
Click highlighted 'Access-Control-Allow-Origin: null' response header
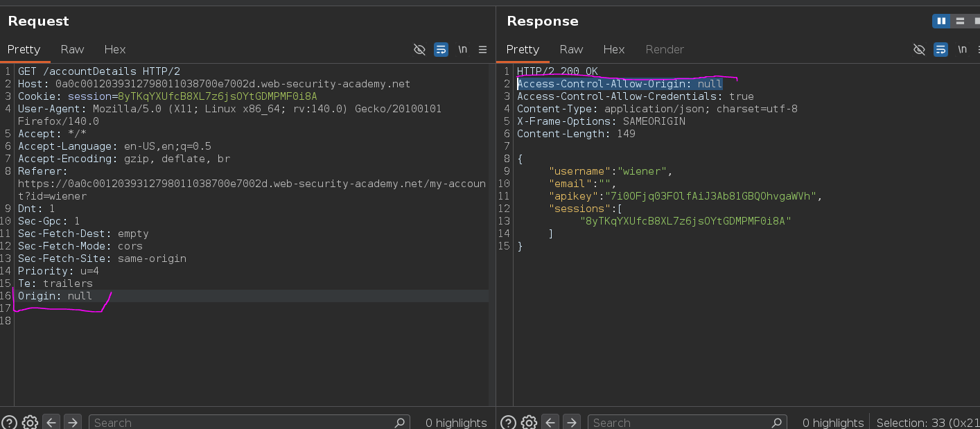click(x=620, y=84)
